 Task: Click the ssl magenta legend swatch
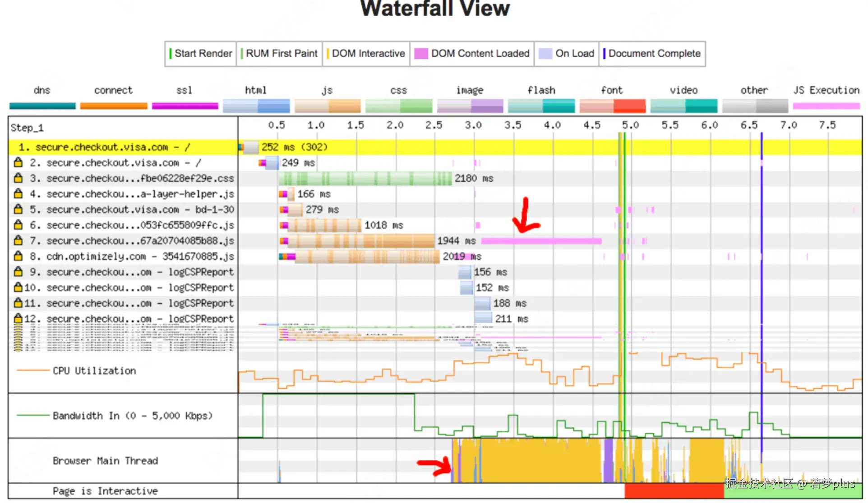[185, 106]
